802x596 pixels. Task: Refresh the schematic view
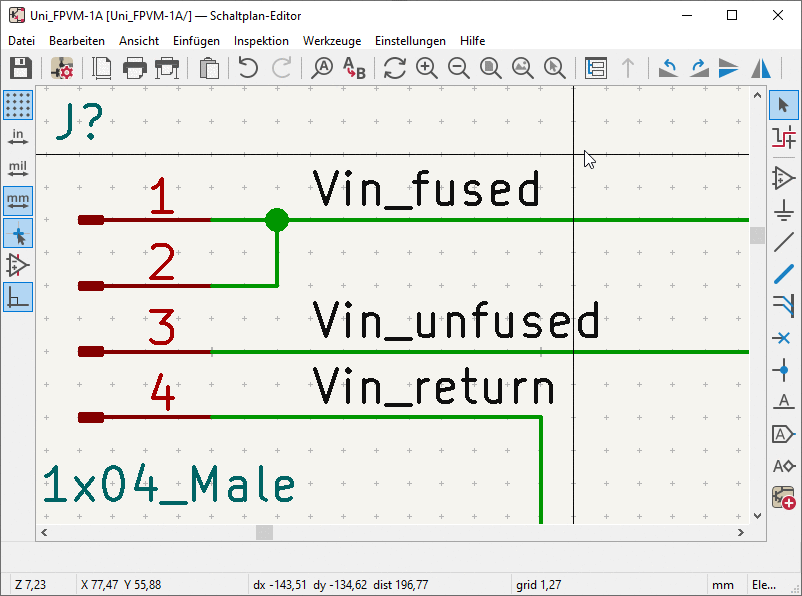394,68
